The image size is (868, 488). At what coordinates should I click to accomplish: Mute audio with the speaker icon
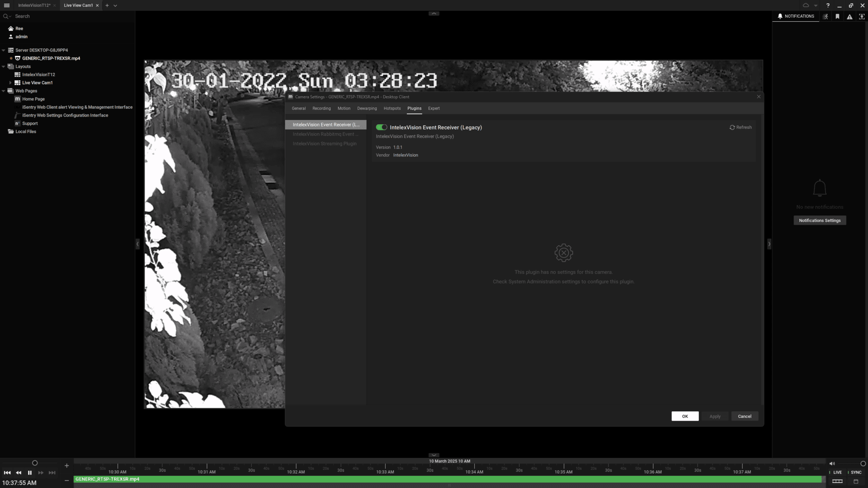(x=832, y=464)
